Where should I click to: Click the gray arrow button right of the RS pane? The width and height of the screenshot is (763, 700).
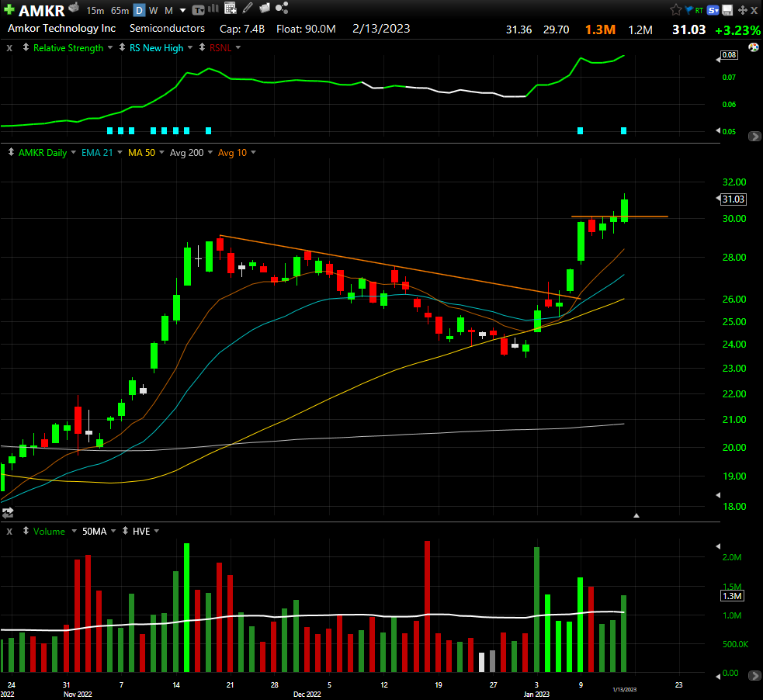tap(754, 137)
